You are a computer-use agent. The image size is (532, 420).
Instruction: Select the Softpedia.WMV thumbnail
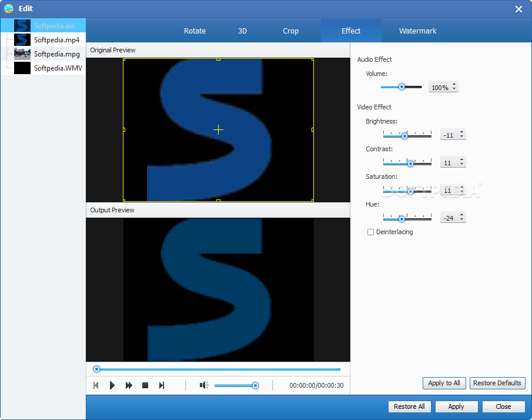[x=22, y=68]
